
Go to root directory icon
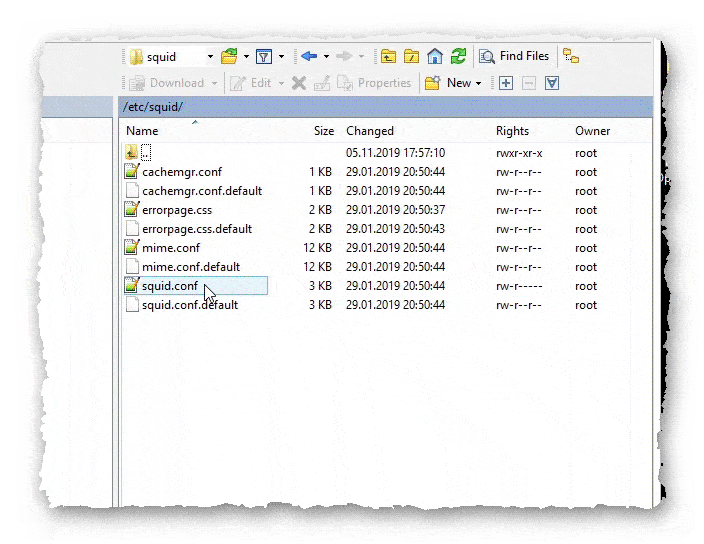click(411, 57)
